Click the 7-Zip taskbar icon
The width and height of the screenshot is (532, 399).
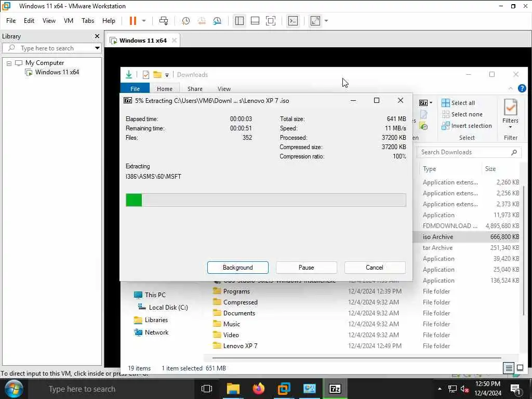tap(335, 389)
